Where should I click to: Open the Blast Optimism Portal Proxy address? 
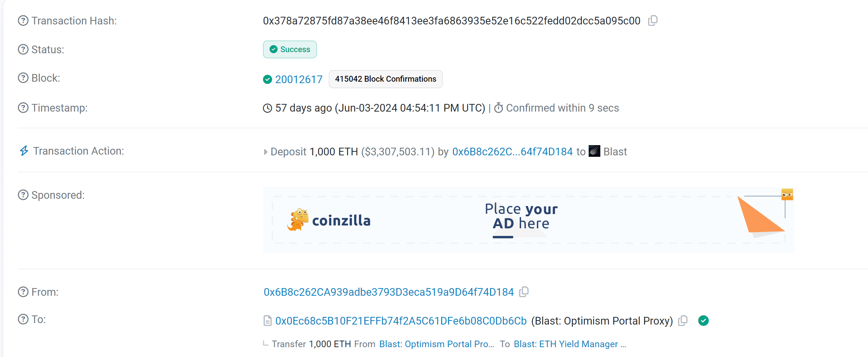(401, 321)
